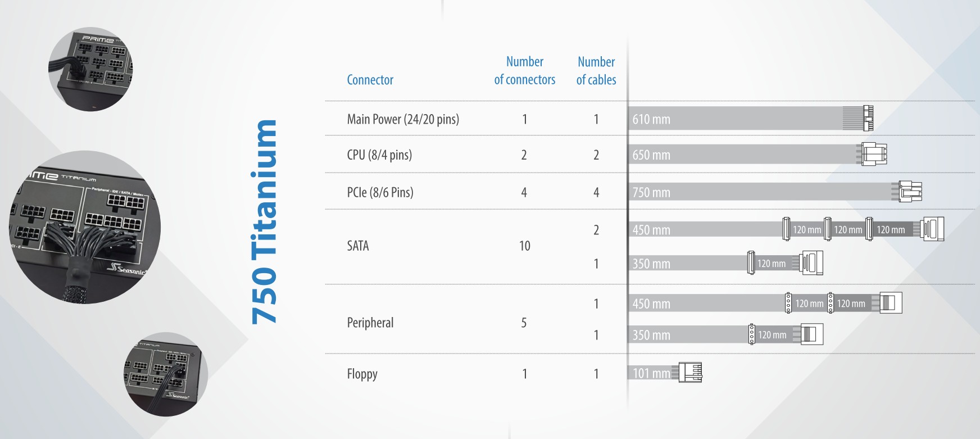Click the end Peripheral connector on the 450 mm cable
Image resolution: width=980 pixels, height=439 pixels.
point(890,303)
